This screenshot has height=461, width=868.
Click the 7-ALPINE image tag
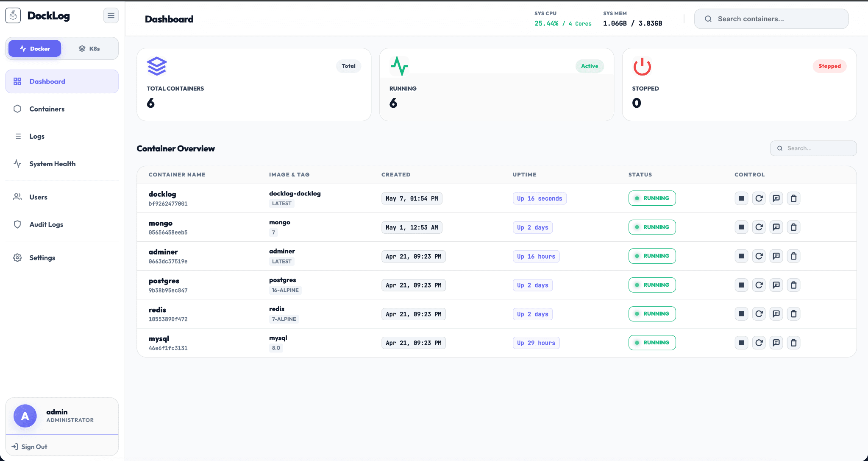click(284, 319)
